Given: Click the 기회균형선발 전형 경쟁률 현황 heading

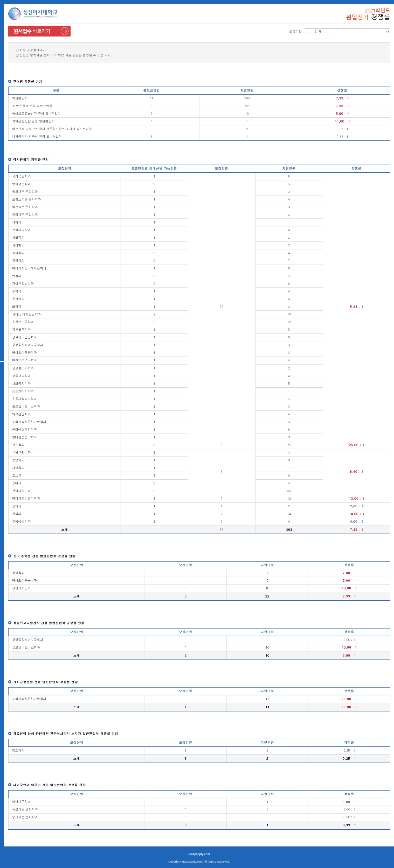Looking at the screenshot, I should tap(45, 682).
